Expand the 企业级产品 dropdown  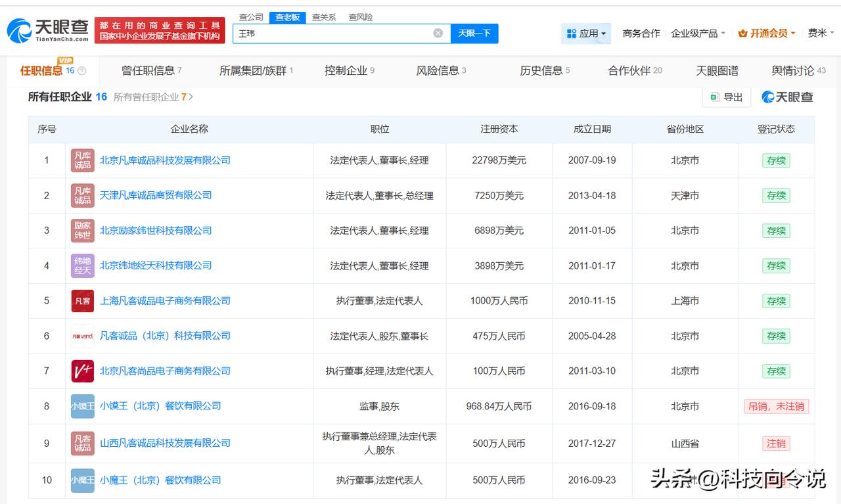698,34
